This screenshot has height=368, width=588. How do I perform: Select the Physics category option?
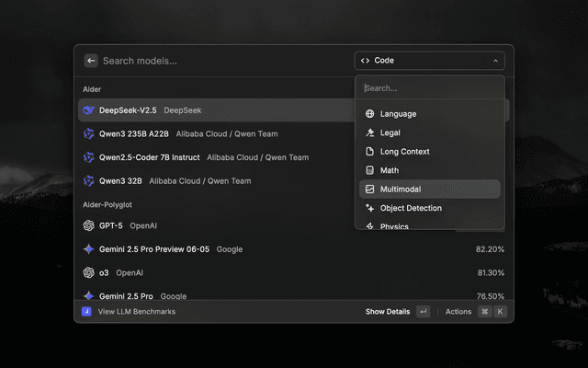394,225
